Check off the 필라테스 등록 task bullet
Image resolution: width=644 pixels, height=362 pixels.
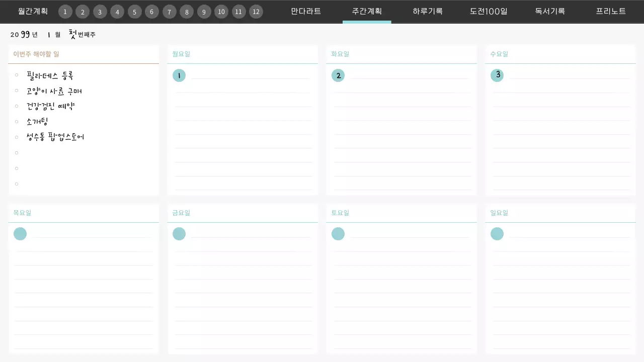point(17,75)
